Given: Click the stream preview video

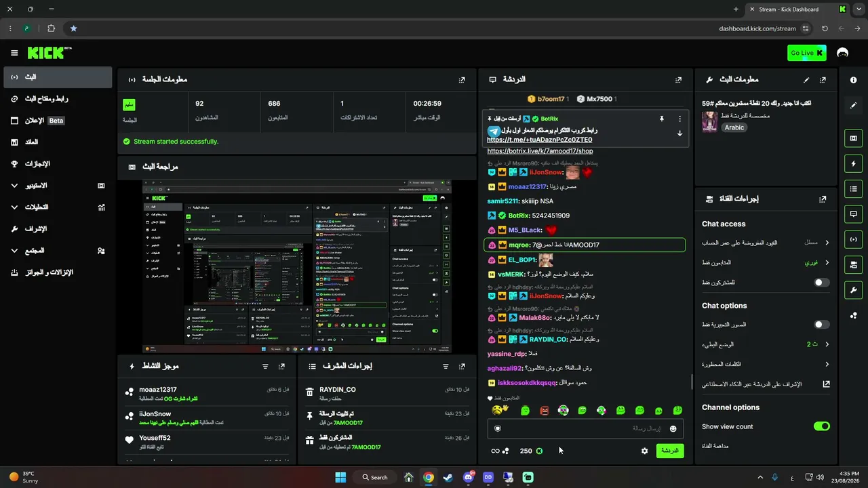Looking at the screenshot, I should coord(297,266).
